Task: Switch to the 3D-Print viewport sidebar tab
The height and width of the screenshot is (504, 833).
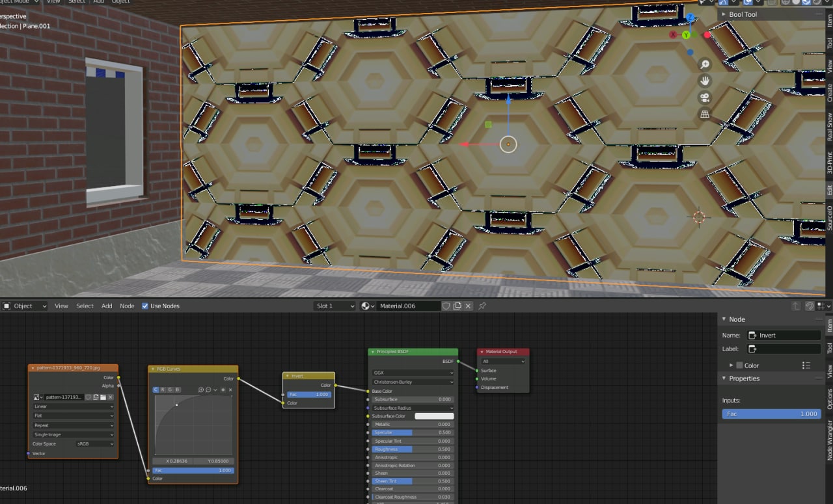Action: [x=830, y=163]
